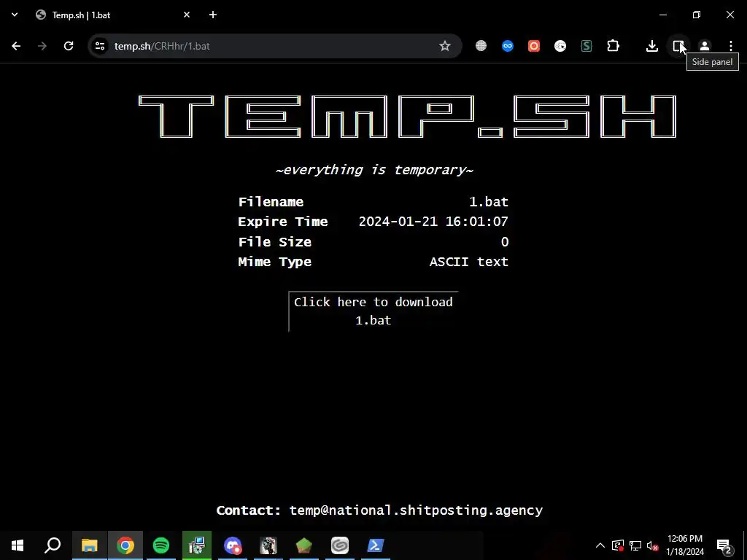
Task: Open the orange-red square extension icon
Action: (534, 46)
